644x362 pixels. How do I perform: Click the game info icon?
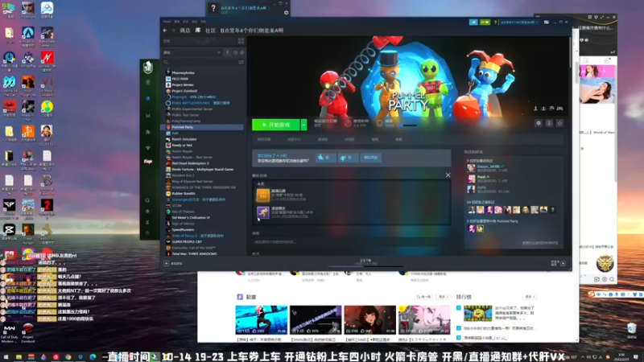click(x=549, y=123)
